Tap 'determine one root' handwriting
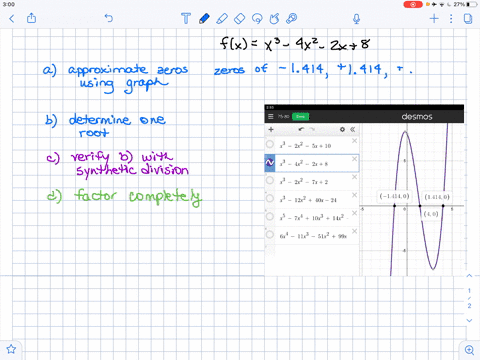 pyautogui.click(x=117, y=126)
